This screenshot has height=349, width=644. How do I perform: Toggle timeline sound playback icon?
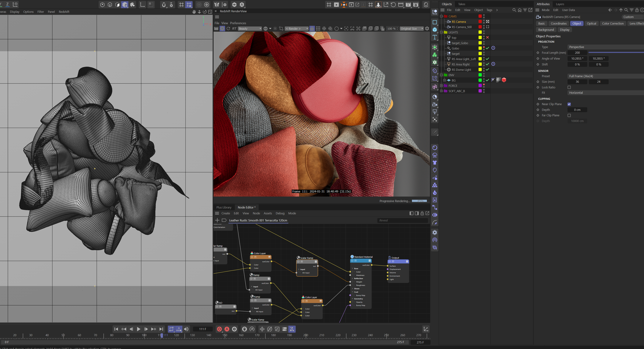(186, 329)
